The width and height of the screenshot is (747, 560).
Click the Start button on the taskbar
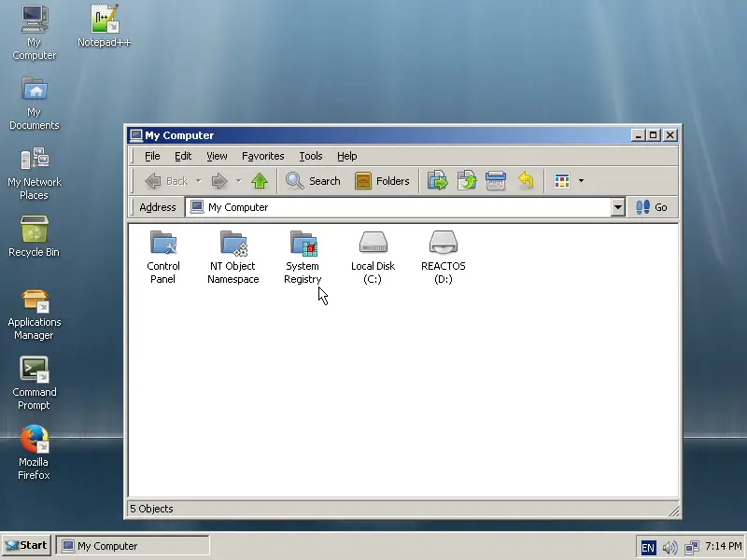pos(26,545)
